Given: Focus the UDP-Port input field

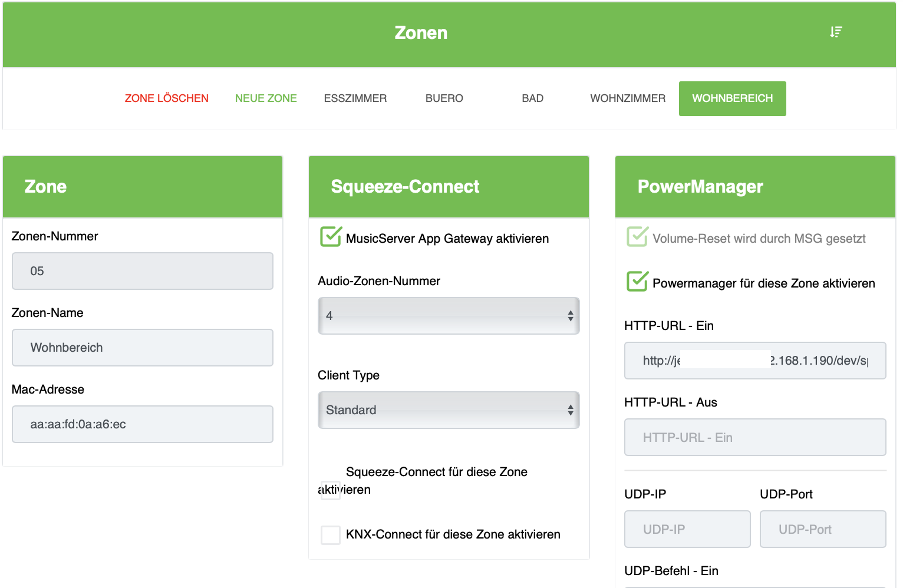Looking at the screenshot, I should coord(823,529).
